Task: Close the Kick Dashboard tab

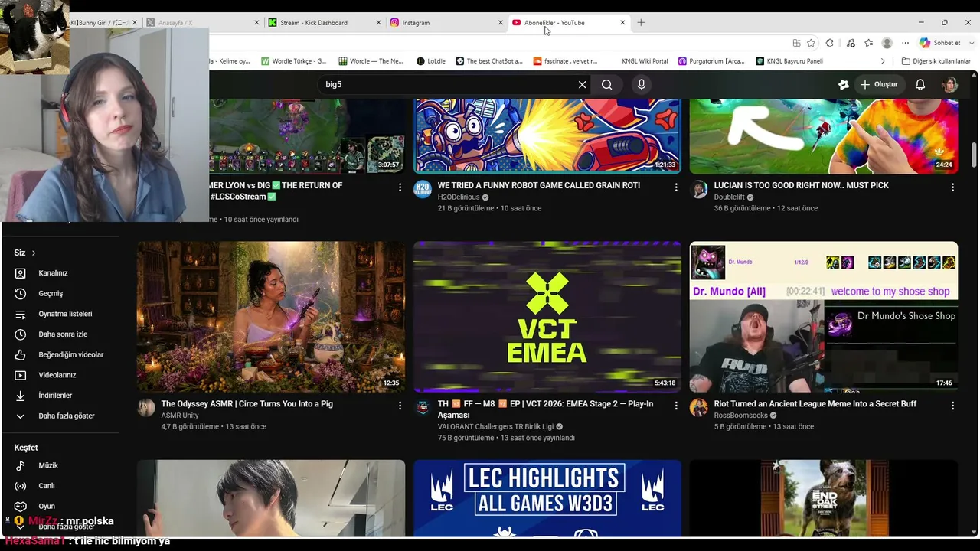Action: [378, 23]
